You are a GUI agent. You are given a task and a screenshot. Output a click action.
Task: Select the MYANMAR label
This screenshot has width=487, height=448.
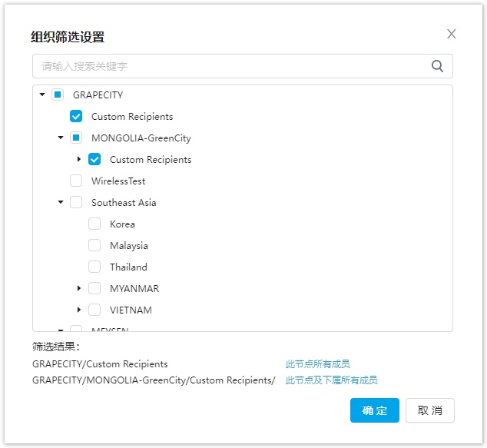tap(134, 289)
